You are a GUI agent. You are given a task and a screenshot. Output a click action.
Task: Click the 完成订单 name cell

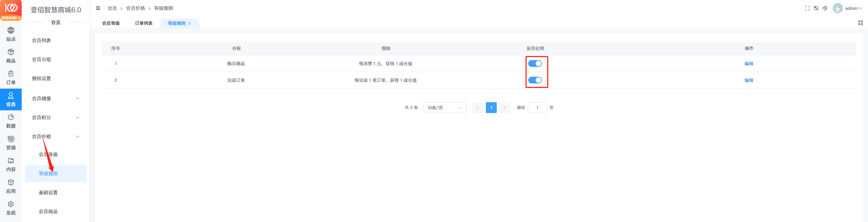tap(236, 80)
